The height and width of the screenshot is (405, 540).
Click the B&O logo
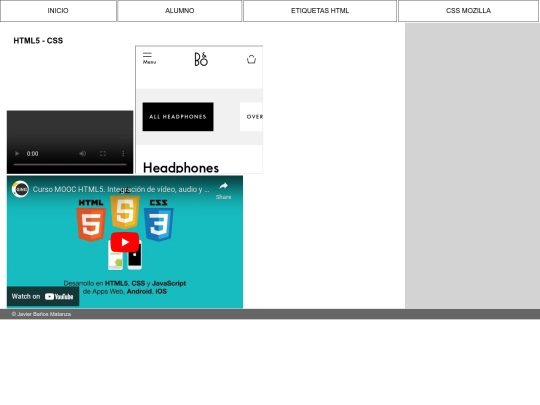pos(201,59)
